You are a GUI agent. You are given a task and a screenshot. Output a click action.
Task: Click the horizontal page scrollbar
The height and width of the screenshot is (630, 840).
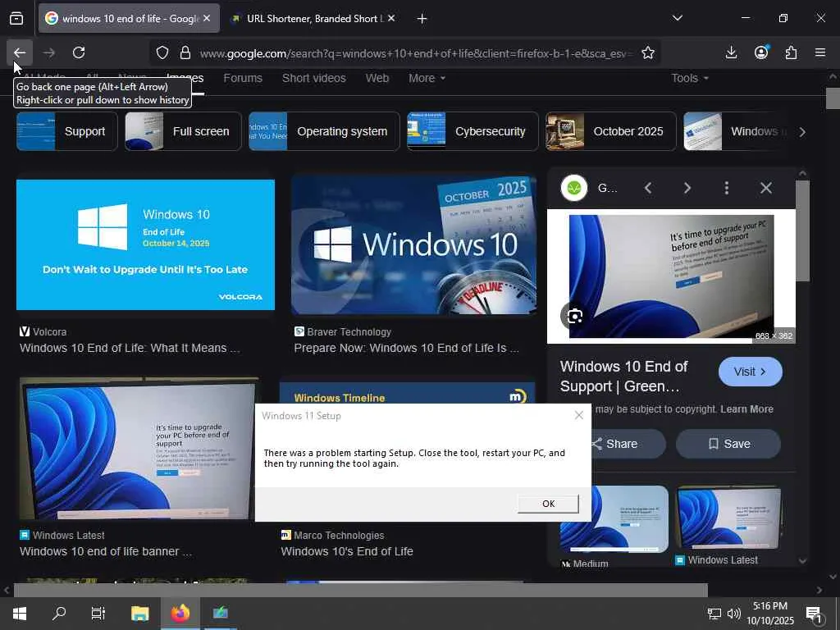(361, 590)
